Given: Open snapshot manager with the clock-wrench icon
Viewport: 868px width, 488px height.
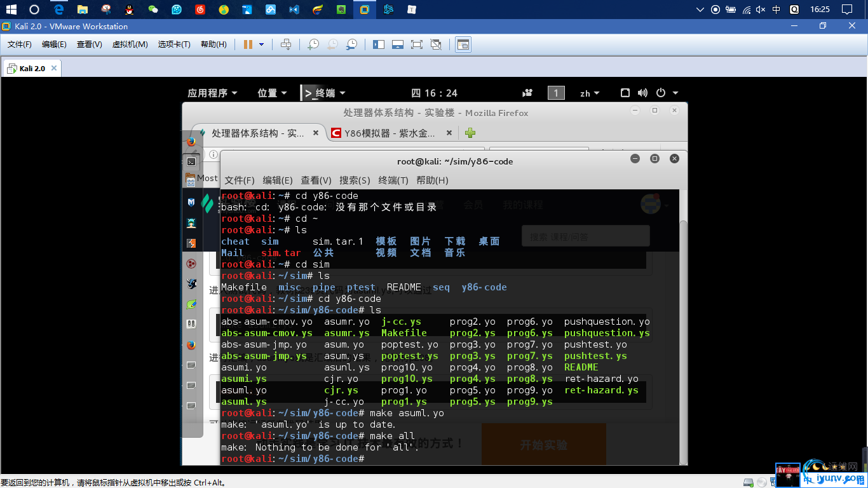Looking at the screenshot, I should [351, 44].
